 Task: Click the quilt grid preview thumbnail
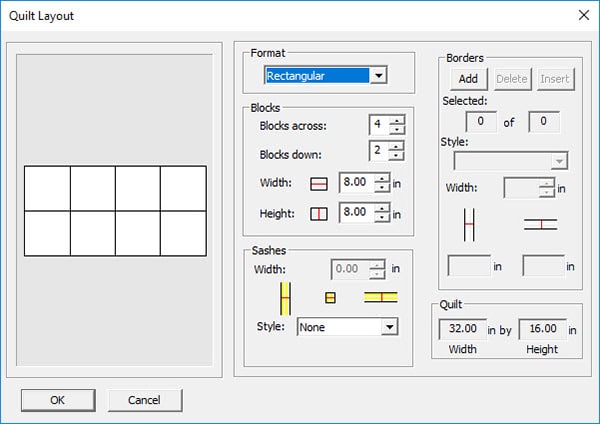115,211
